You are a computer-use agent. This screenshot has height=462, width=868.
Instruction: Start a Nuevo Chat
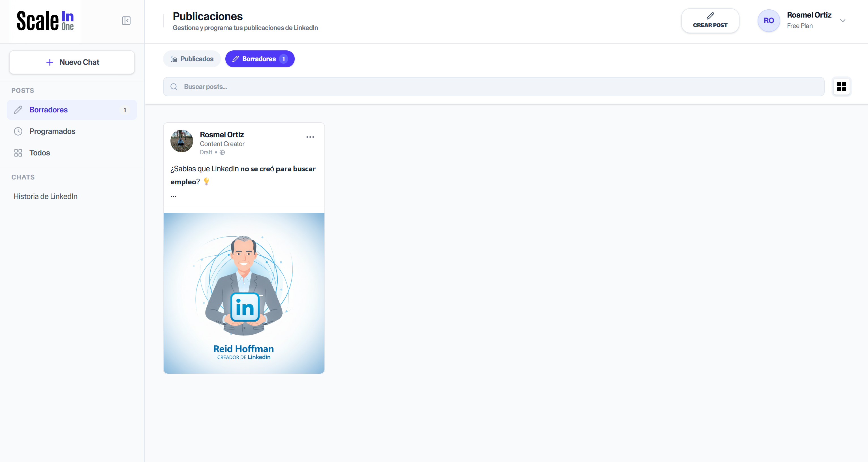click(72, 62)
